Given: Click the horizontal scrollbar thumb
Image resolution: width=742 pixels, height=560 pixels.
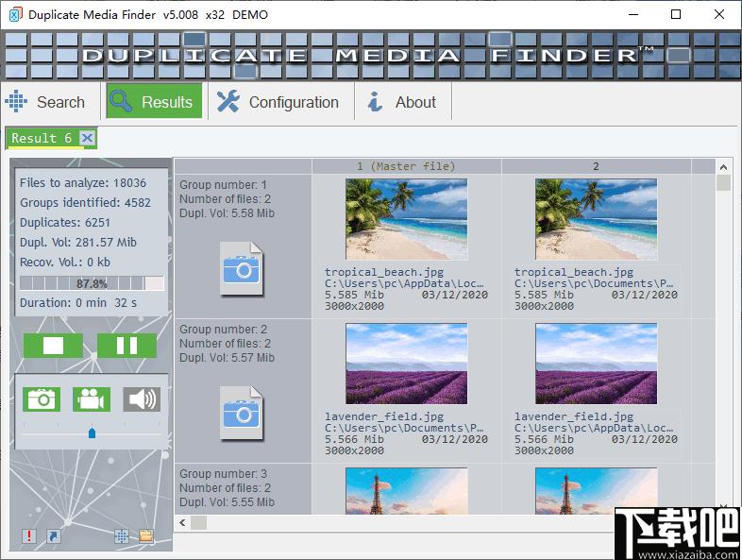Looking at the screenshot, I should pyautogui.click(x=198, y=522).
